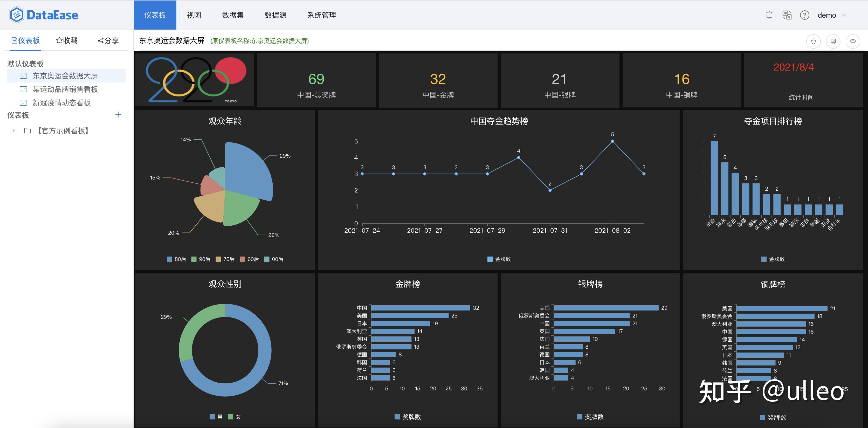Expand the 【官方示例看板】 folder
Image resolution: width=868 pixels, height=428 pixels.
[x=13, y=131]
